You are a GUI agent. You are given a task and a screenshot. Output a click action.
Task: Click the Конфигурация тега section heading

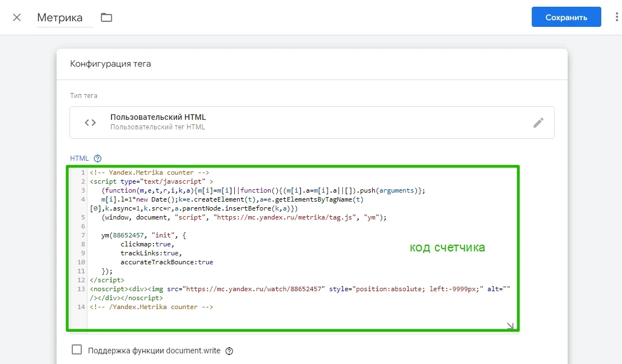click(110, 64)
